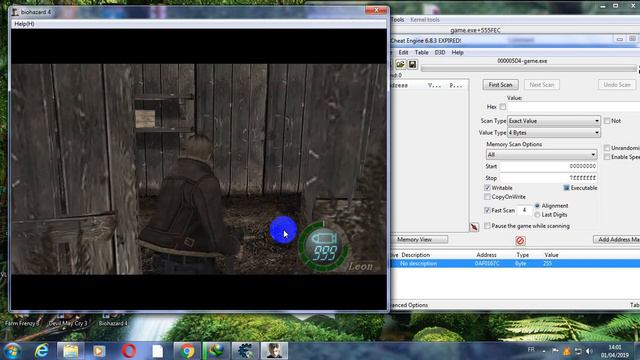Open the Memory Scan Options All dropdown
The image size is (640, 360).
pyautogui.click(x=541, y=155)
